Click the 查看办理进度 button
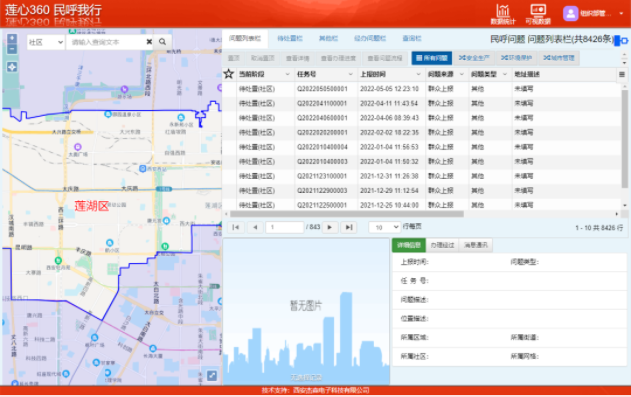Image resolution: width=631 pixels, height=397 pixels. point(338,58)
